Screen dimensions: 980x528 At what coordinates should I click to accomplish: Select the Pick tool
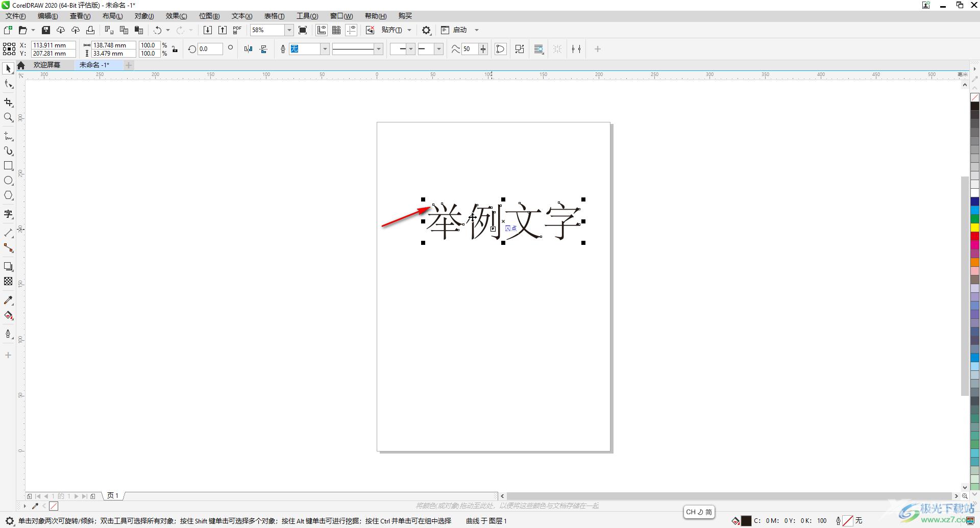click(8, 68)
